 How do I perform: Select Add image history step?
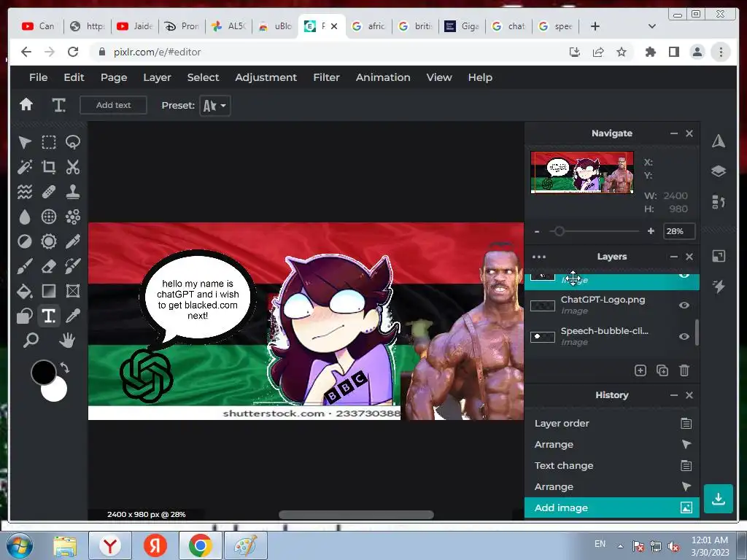612,507
